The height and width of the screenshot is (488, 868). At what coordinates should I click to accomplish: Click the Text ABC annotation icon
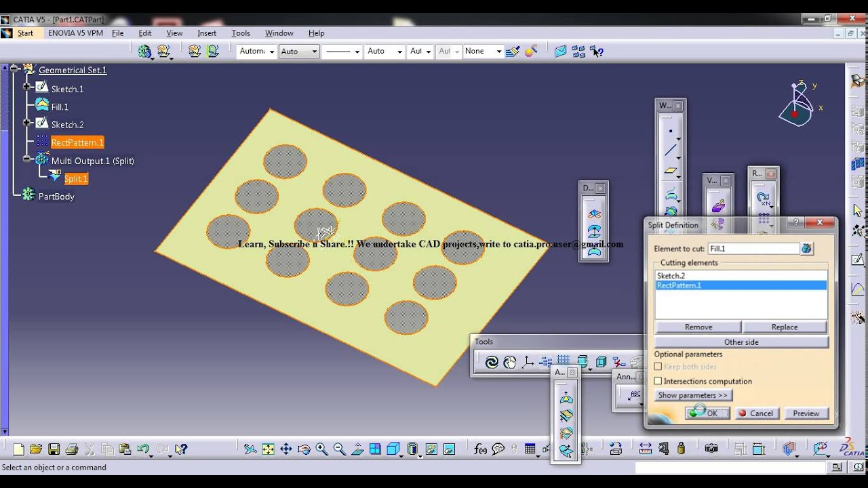634,396
